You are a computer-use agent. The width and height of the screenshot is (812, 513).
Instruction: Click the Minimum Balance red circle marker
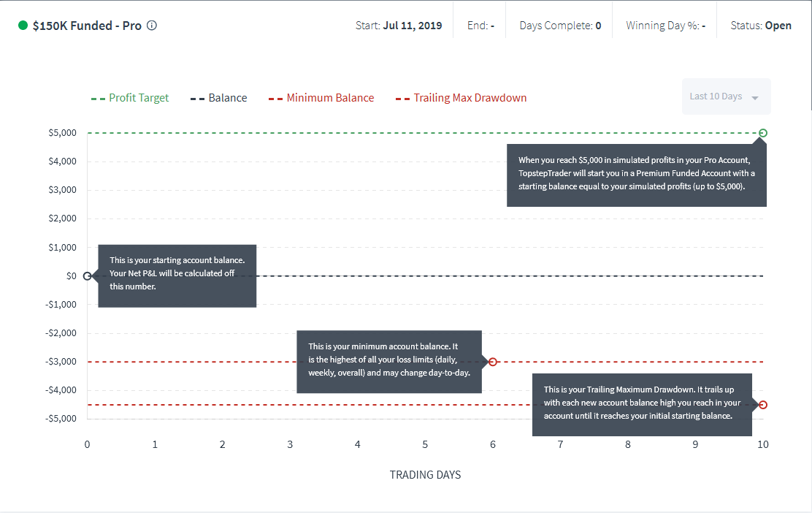point(492,362)
